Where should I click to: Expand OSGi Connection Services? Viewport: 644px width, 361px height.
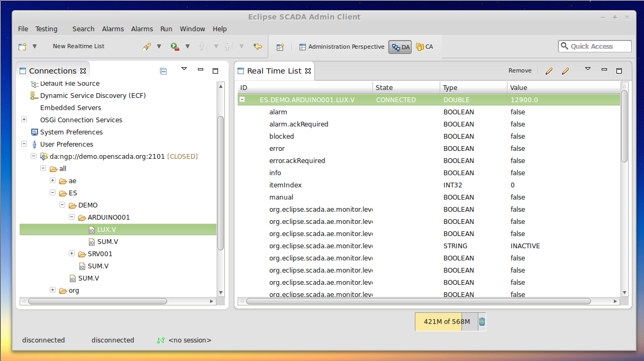24,120
